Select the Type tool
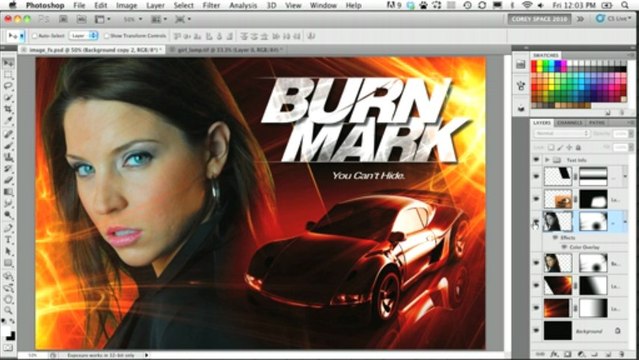This screenshot has width=639, height=360. pos(8,240)
